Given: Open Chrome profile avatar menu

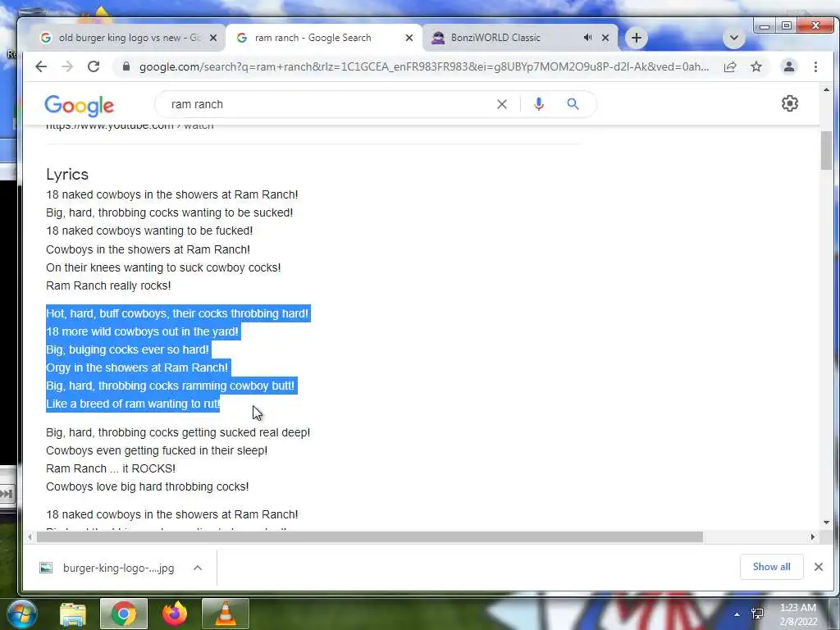Looking at the screenshot, I should click(x=788, y=66).
